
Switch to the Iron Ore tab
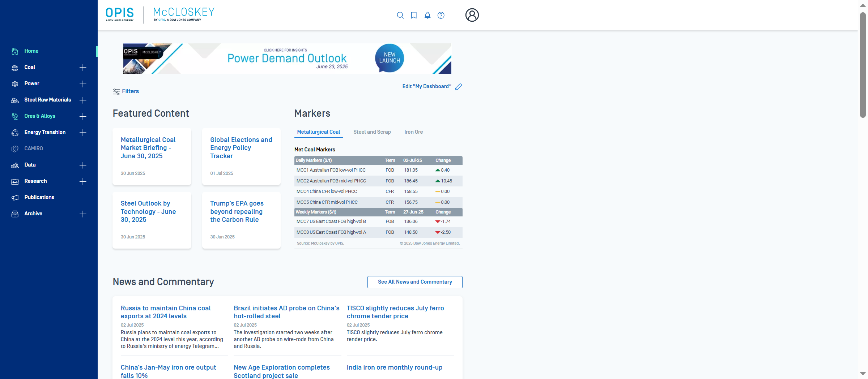pos(414,132)
